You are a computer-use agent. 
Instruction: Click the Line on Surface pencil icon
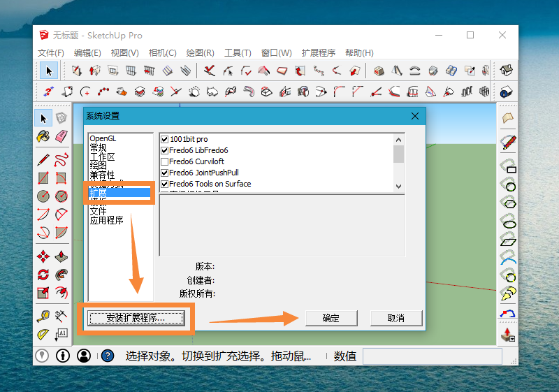508,142
